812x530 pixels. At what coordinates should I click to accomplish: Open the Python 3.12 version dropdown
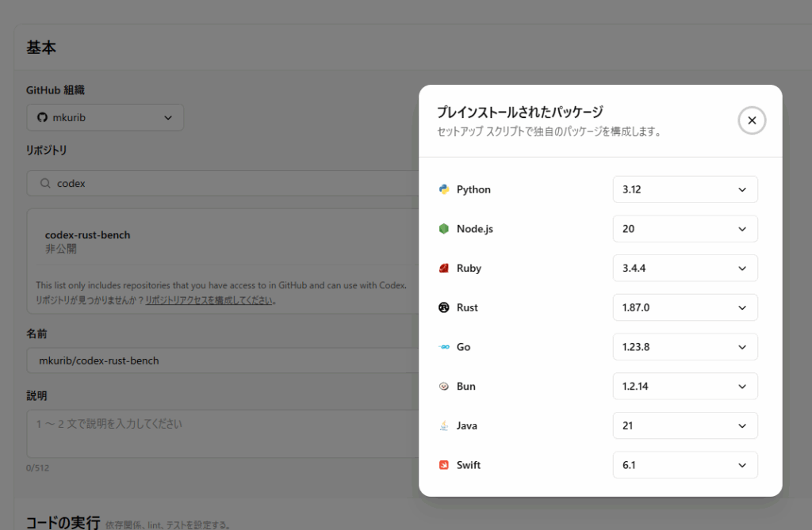point(685,189)
